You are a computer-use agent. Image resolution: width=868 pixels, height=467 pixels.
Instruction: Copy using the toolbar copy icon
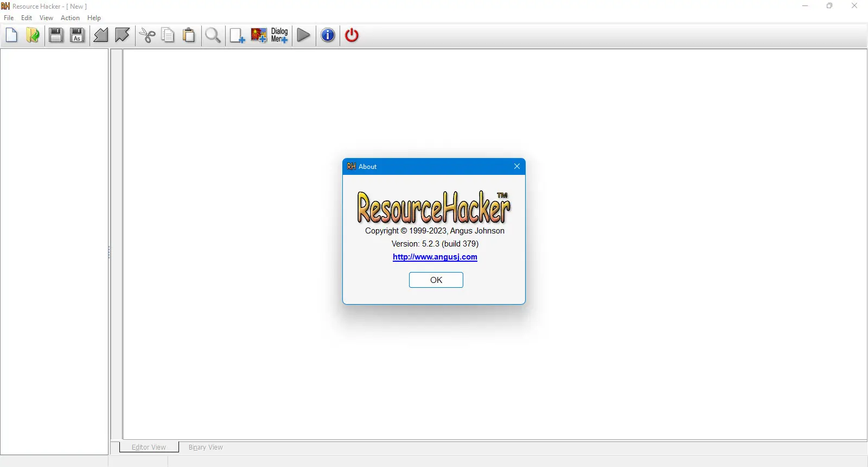click(168, 35)
